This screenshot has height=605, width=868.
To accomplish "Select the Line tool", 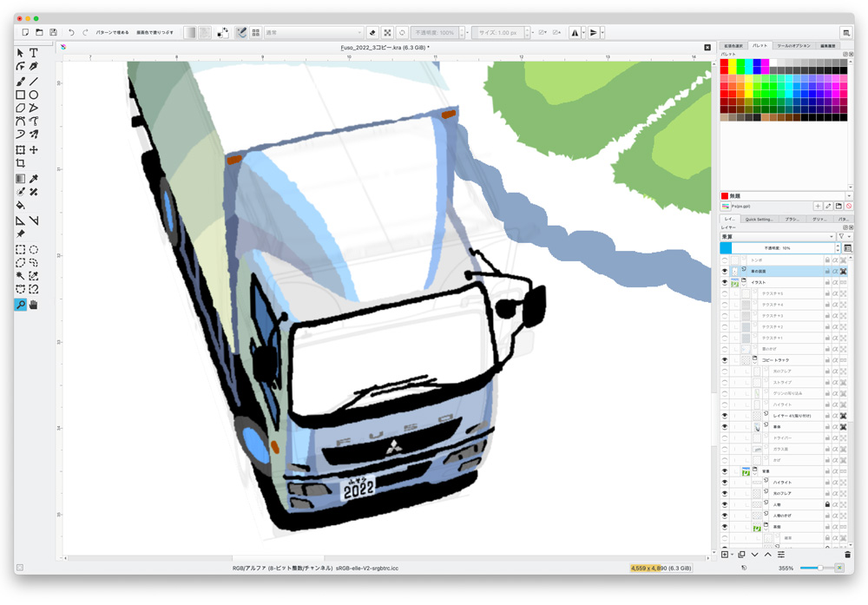I will (x=34, y=82).
